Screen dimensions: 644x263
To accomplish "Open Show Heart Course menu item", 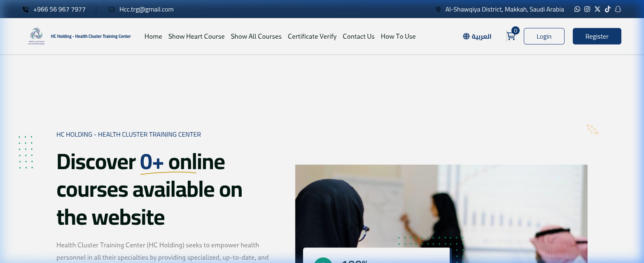I will 196,36.
